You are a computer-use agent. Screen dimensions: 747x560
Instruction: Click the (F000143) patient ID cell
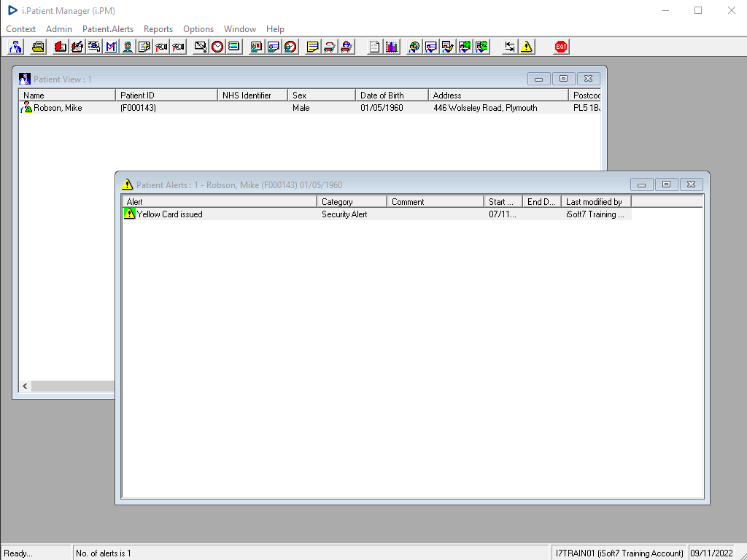tap(138, 108)
